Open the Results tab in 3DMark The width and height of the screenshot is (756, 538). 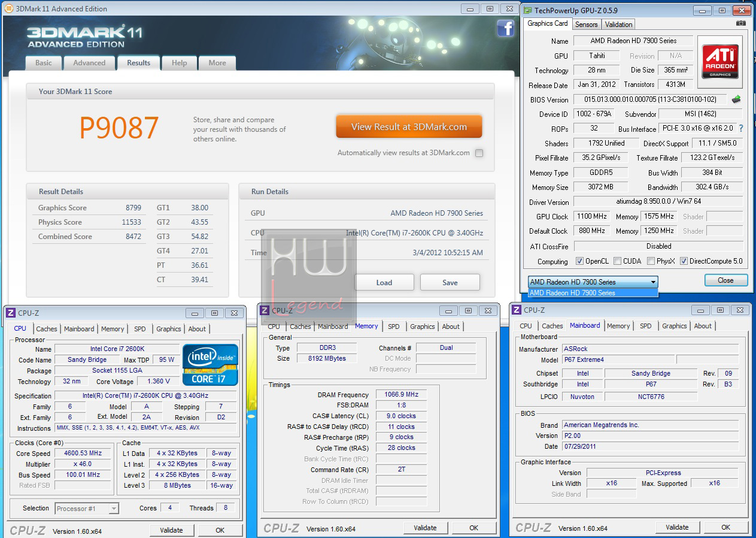click(138, 62)
